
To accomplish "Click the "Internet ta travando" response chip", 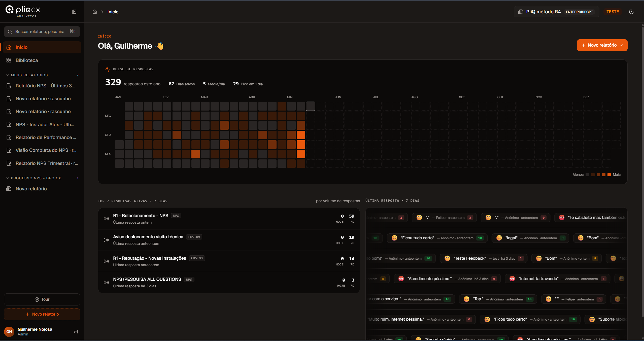I will click(557, 279).
